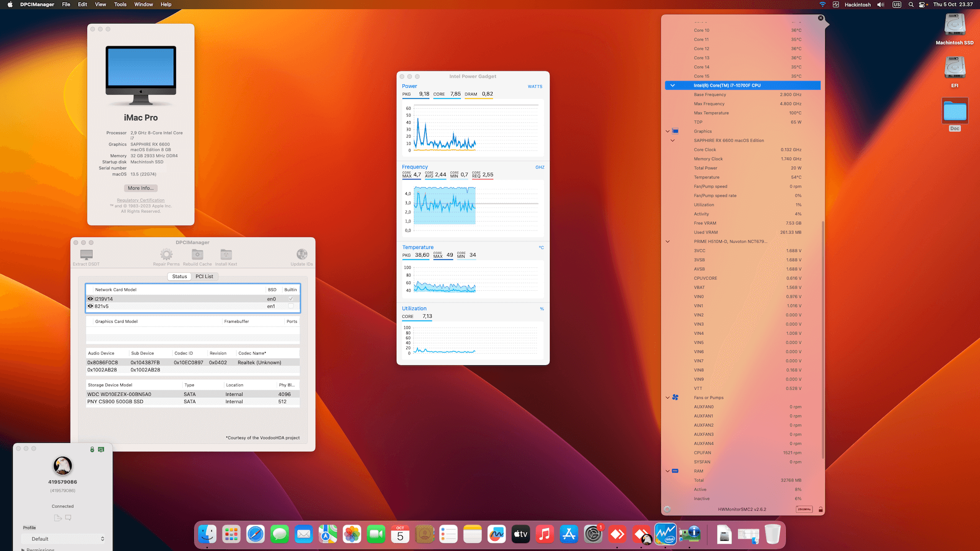980x551 pixels.
Task: Toggle the eye icon for 821v5
Action: (x=90, y=306)
